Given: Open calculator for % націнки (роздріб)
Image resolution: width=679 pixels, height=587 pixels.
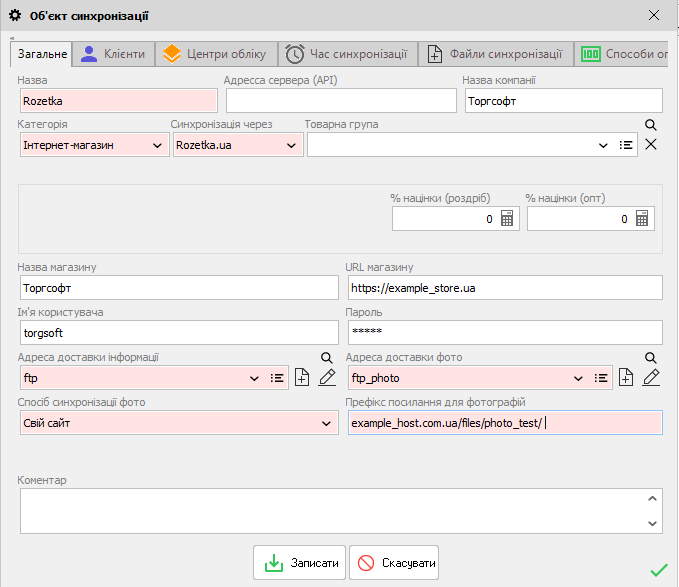Looking at the screenshot, I should coord(507,219).
